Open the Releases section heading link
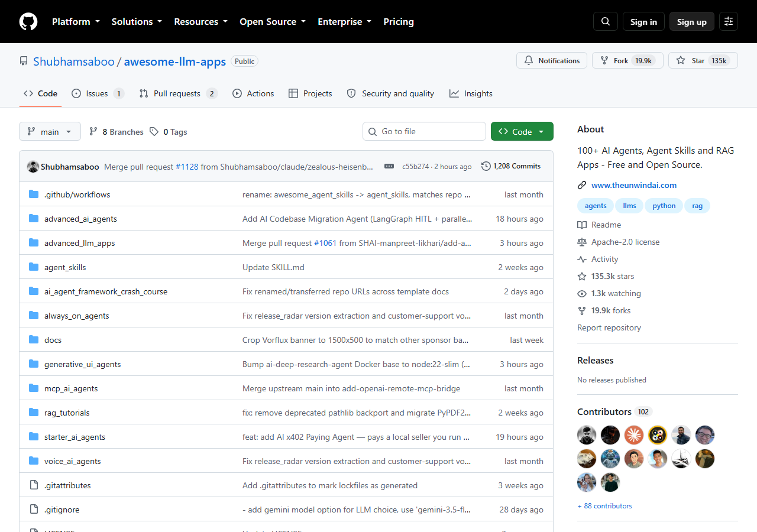757x532 pixels. [596, 360]
